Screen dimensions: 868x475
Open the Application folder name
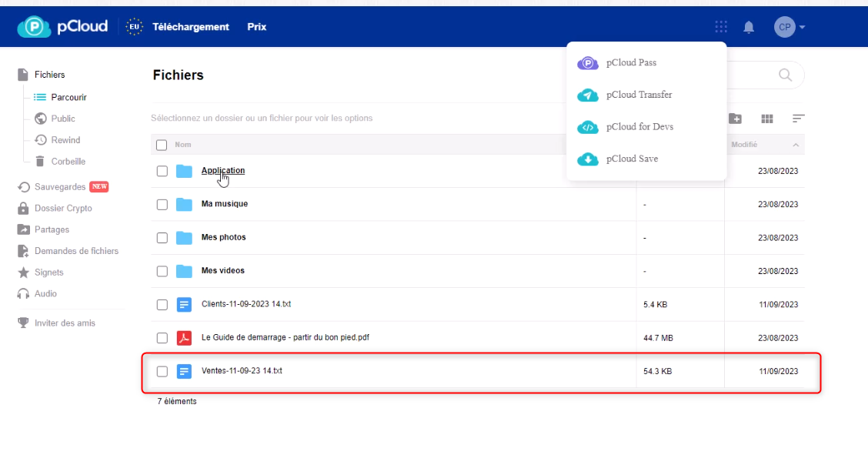pos(223,170)
